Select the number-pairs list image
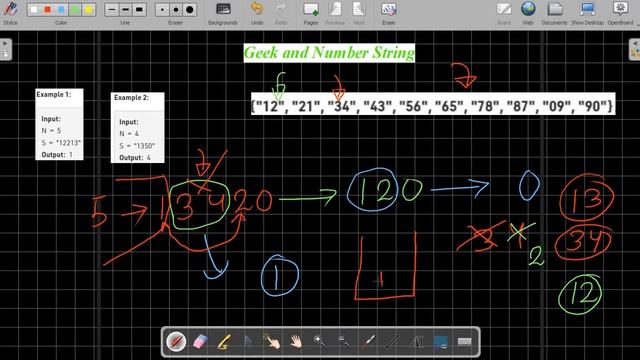 coord(433,104)
